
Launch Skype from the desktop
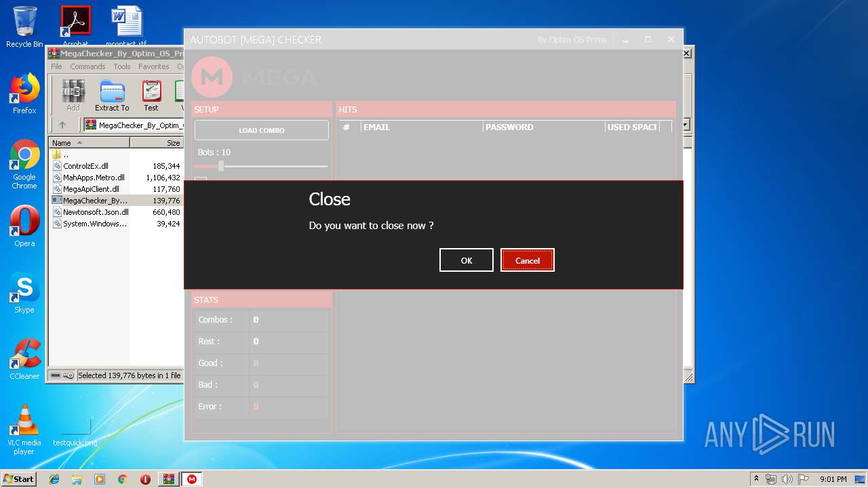tap(24, 293)
